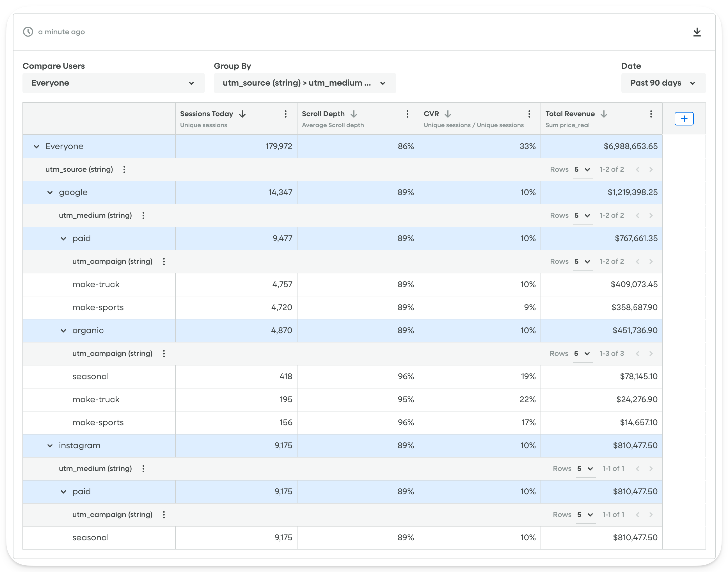Open Total Revenue column options menu
The width and height of the screenshot is (728, 572).
pos(651,114)
